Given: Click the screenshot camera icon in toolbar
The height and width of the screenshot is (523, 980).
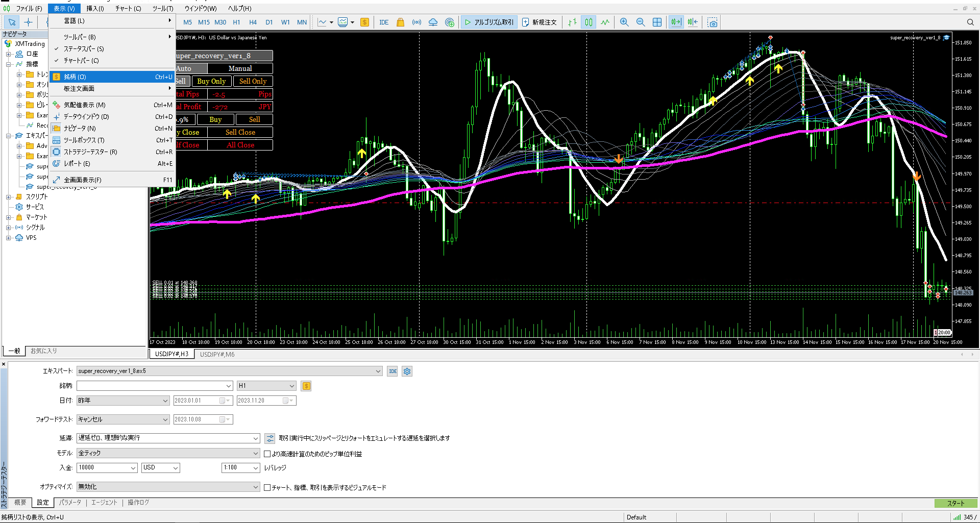Looking at the screenshot, I should [x=713, y=22].
